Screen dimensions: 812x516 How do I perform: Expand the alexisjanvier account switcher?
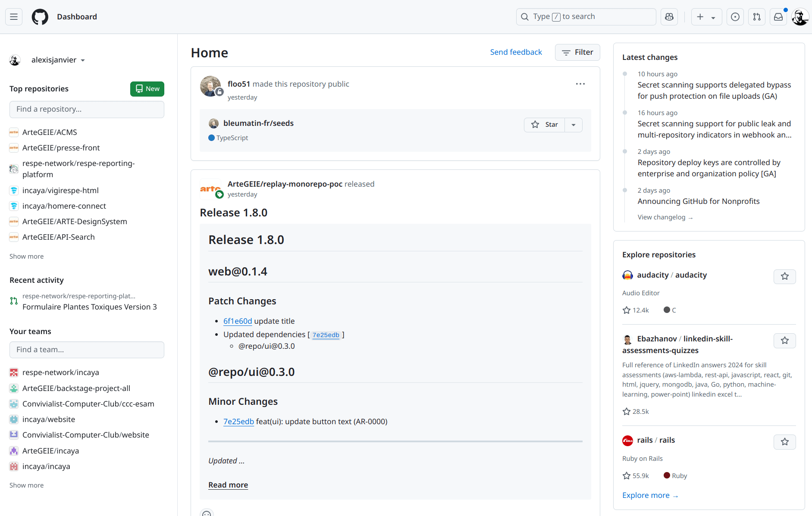pos(58,60)
